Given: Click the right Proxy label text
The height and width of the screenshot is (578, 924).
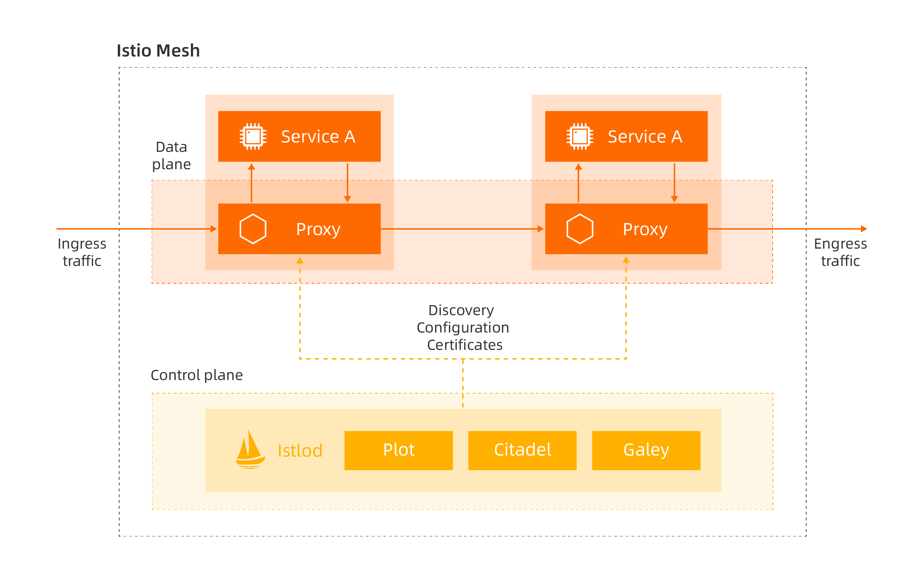Looking at the screenshot, I should (645, 230).
